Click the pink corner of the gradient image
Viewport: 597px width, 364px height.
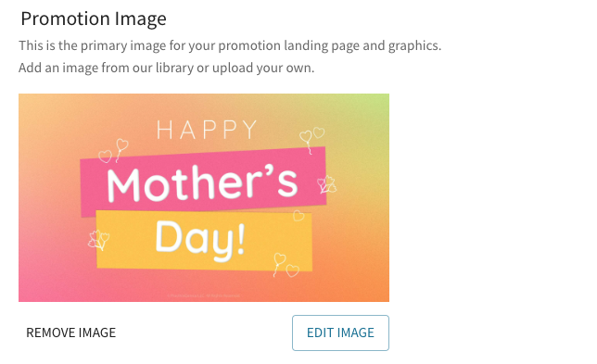pyautogui.click(x=32, y=291)
